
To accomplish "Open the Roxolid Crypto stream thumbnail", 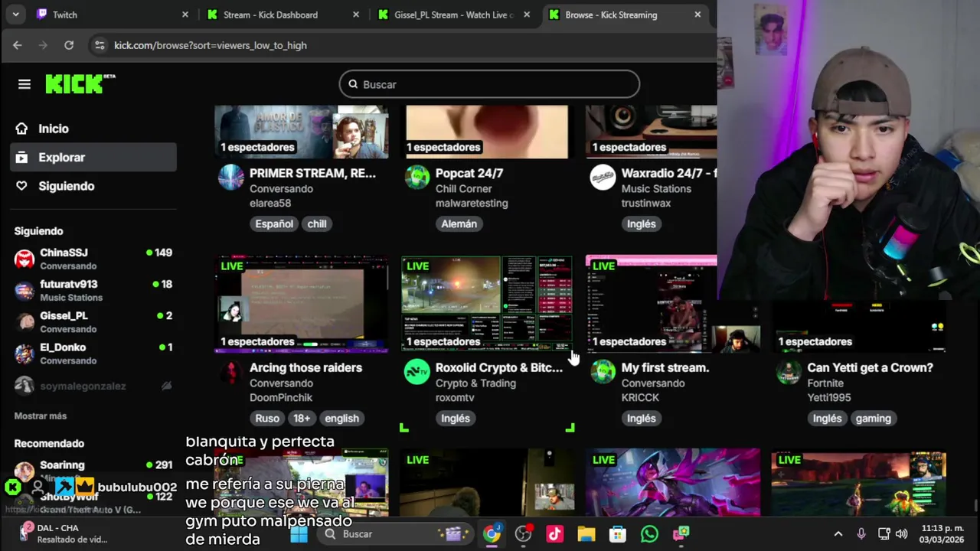I will pos(487,304).
